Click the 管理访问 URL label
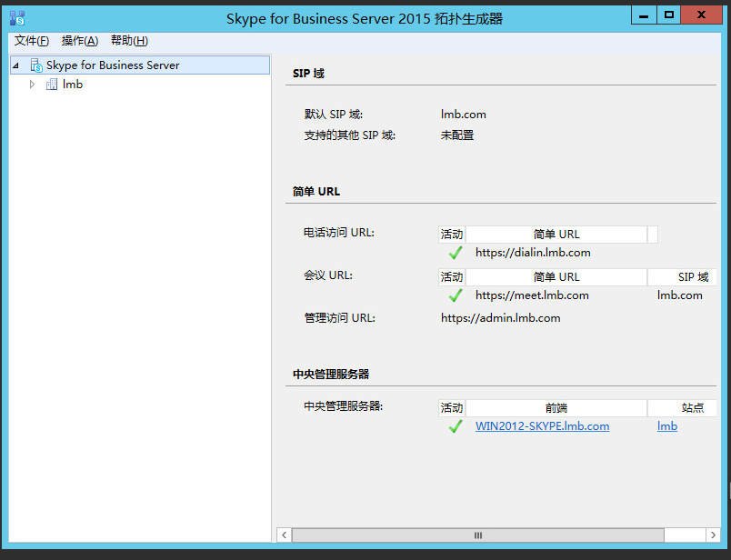731x560 pixels. click(x=339, y=318)
